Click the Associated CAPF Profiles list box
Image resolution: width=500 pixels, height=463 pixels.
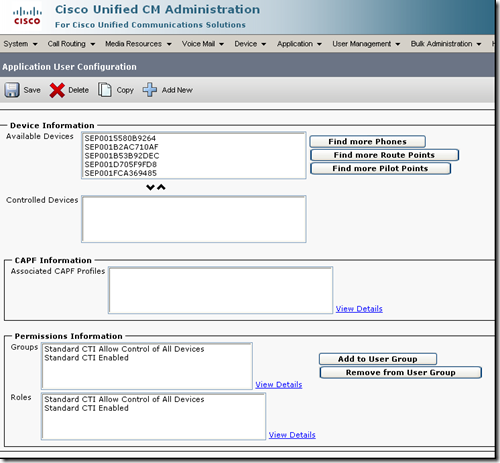pyautogui.click(x=220, y=290)
